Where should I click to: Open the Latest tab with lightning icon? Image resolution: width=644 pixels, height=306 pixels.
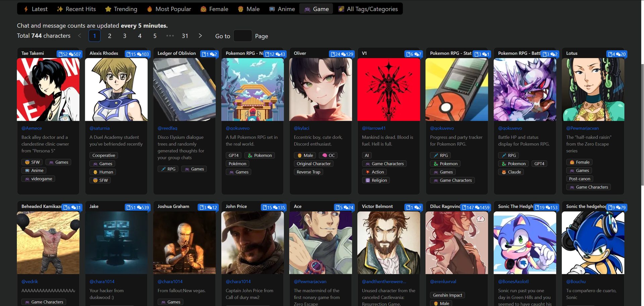pyautogui.click(x=36, y=9)
